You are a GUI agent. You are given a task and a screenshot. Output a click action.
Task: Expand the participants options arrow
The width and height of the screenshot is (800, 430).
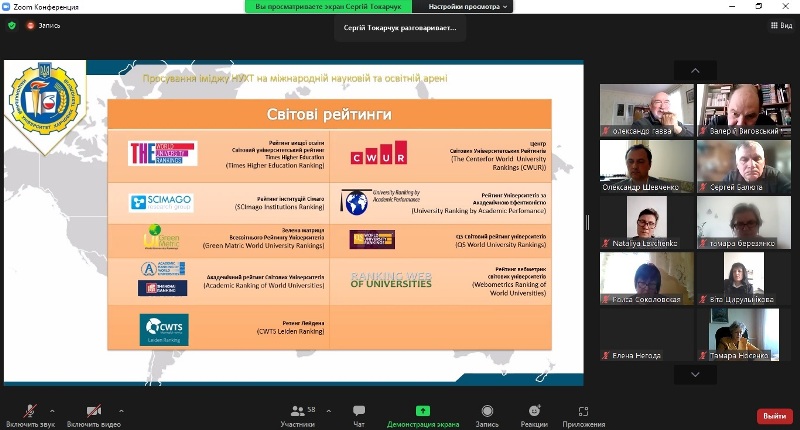(x=329, y=411)
